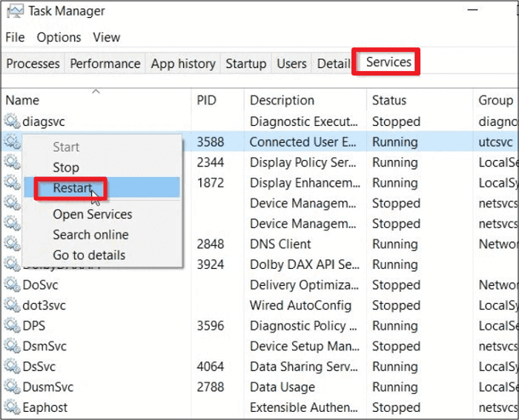Sort services by the Name column header

pos(22,100)
